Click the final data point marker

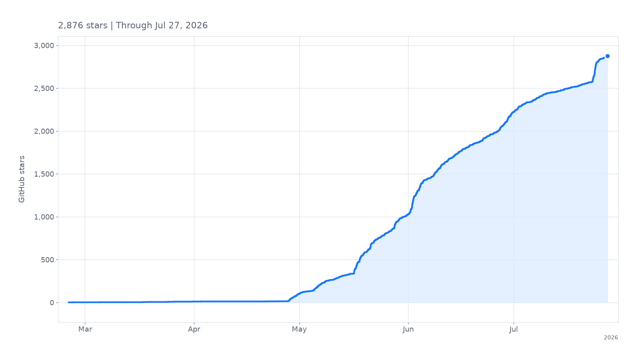(607, 56)
